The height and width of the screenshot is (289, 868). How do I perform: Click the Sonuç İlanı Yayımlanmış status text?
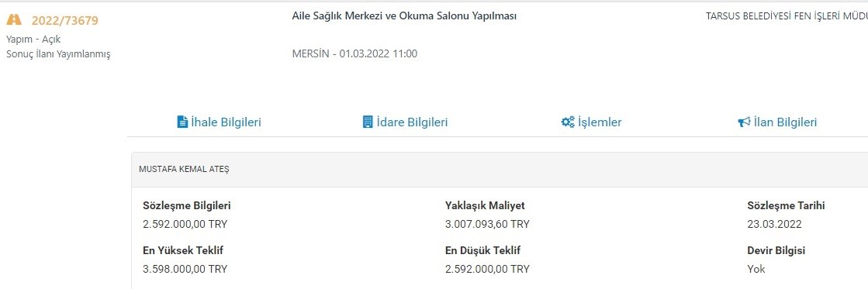[x=58, y=54]
